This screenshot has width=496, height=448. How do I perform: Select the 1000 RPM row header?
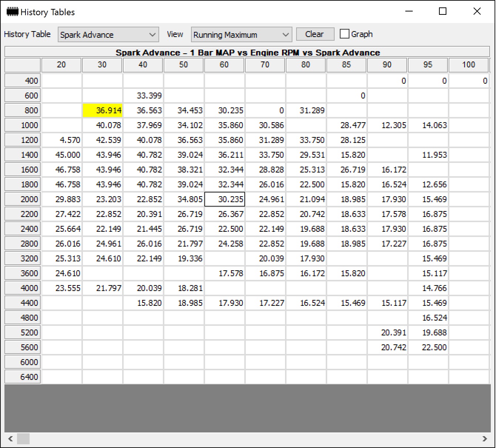(23, 125)
